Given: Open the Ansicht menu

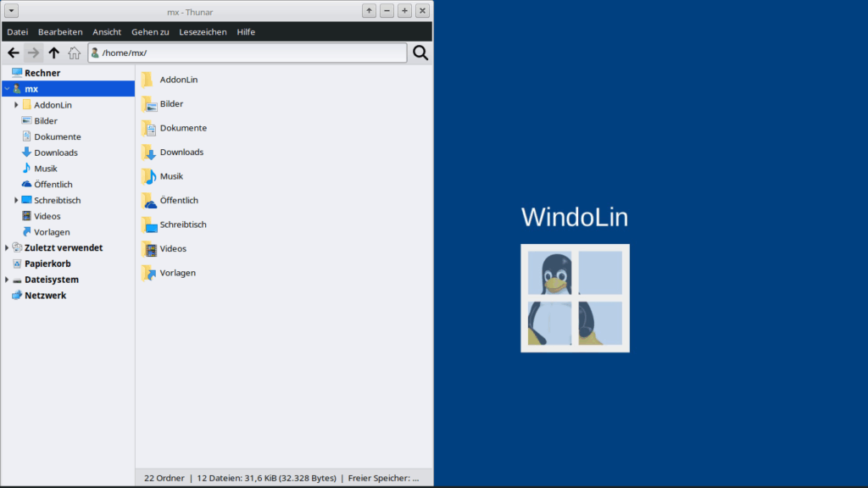Looking at the screenshot, I should (x=107, y=32).
